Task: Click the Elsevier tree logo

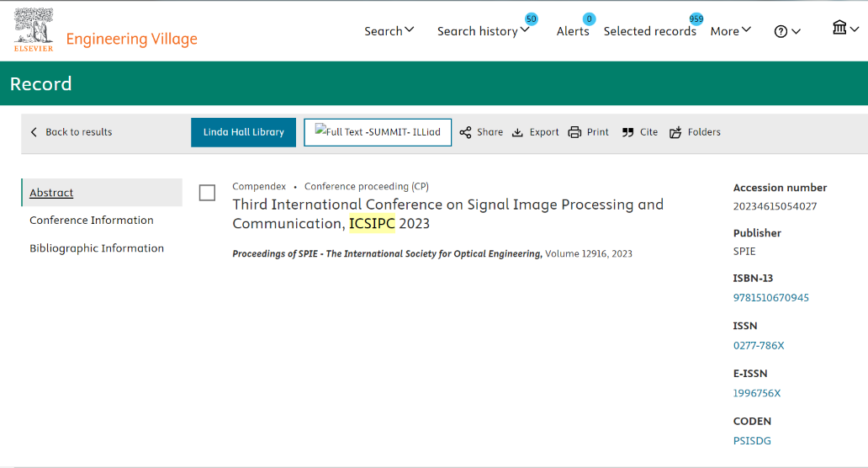Action: click(x=34, y=30)
